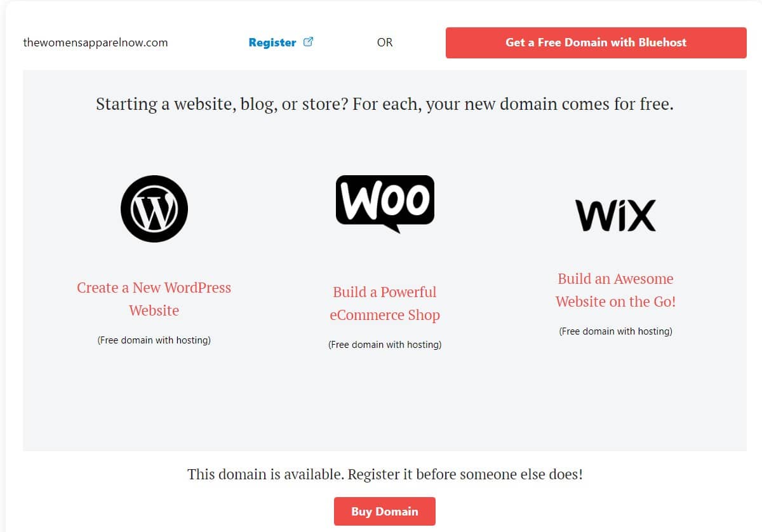Click free domain note under WordPress option
This screenshot has height=532, width=762.
[x=154, y=340]
